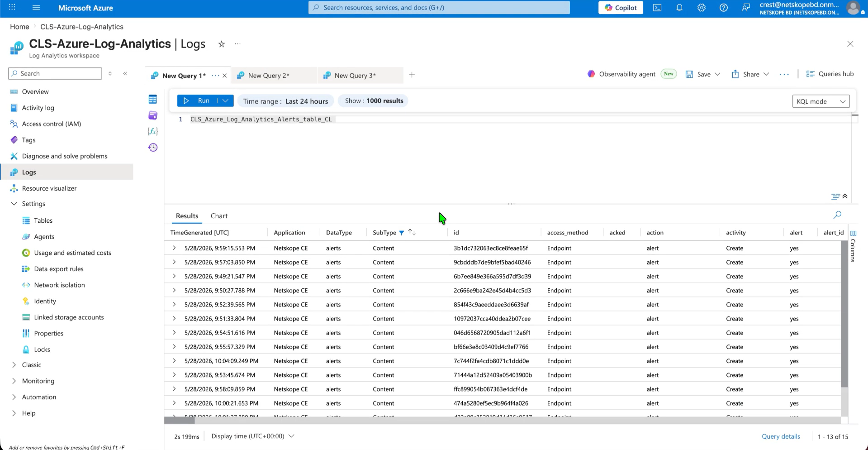Viewport: 868px width, 450px height.
Task: Expand or collapse all sidebar menu groups
Action: [110, 73]
